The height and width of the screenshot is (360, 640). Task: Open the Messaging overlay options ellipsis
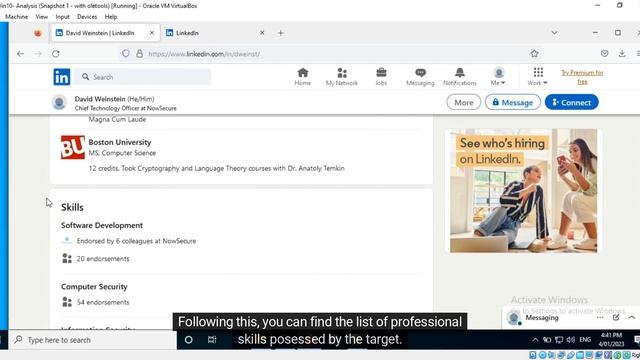pyautogui.click(x=600, y=318)
